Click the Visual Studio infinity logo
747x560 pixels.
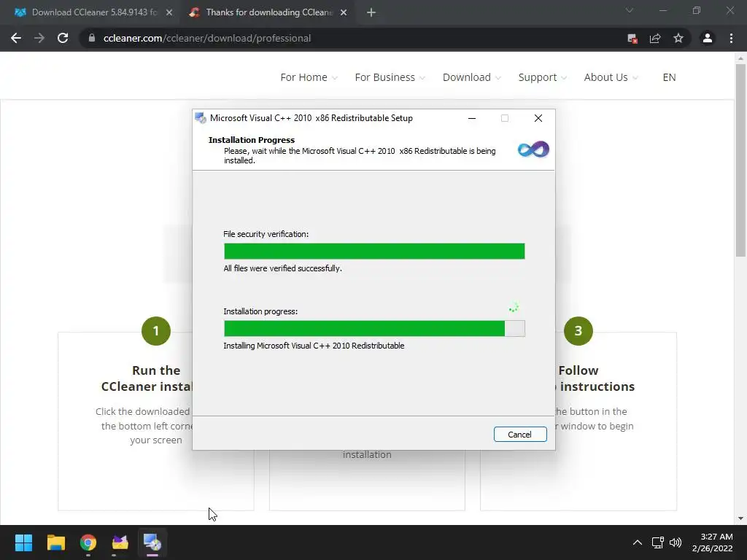pos(533,149)
